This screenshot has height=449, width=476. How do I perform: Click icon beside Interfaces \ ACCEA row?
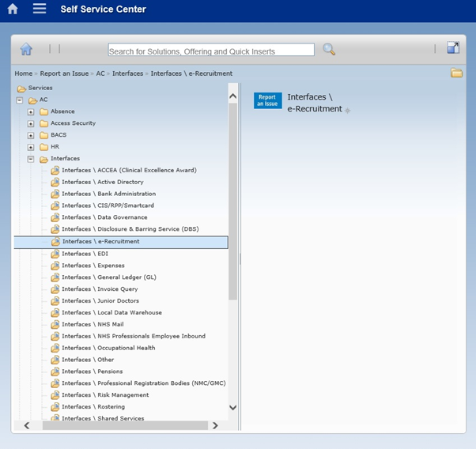tap(55, 170)
